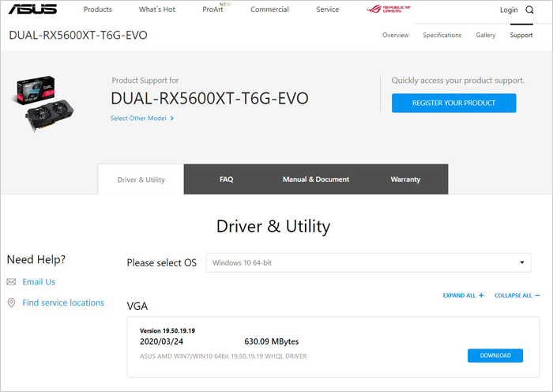Image resolution: width=553 pixels, height=392 pixels.
Task: Click the Select Other Model link
Action: [138, 119]
